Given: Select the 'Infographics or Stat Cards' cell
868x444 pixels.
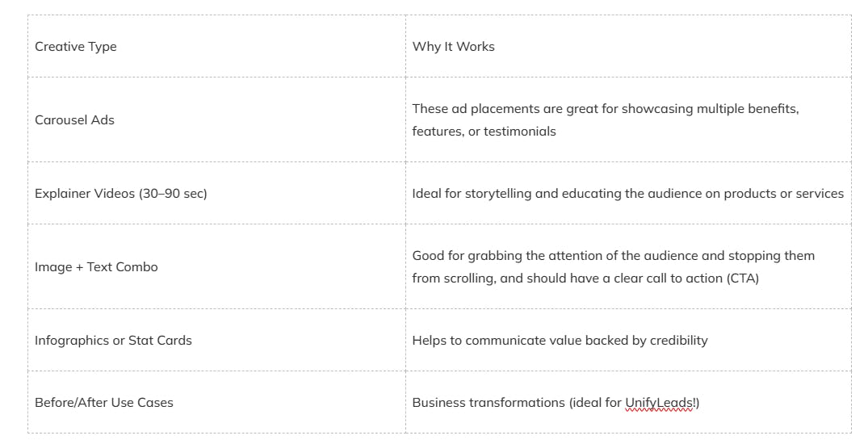Looking at the screenshot, I should coord(216,340).
